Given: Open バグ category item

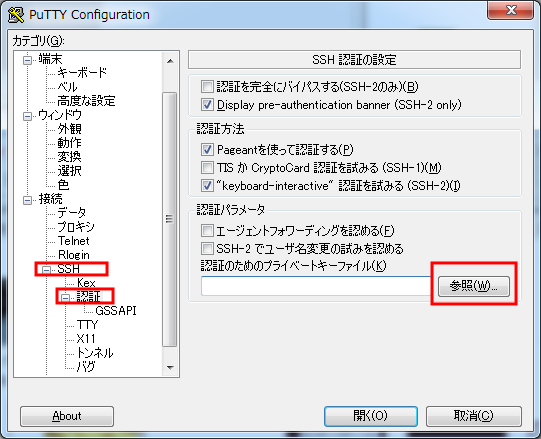Looking at the screenshot, I should click(x=86, y=367).
